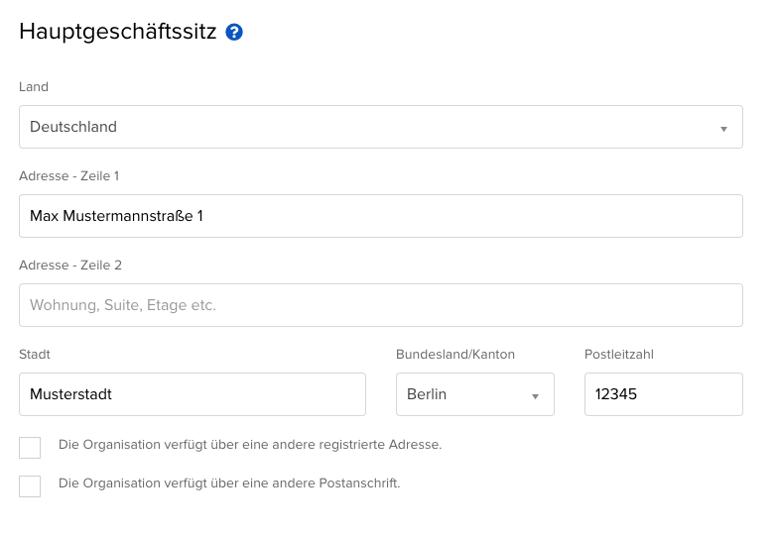The image size is (776, 535).
Task: Focus the Postleitzahl field with 12345
Action: coord(663,394)
